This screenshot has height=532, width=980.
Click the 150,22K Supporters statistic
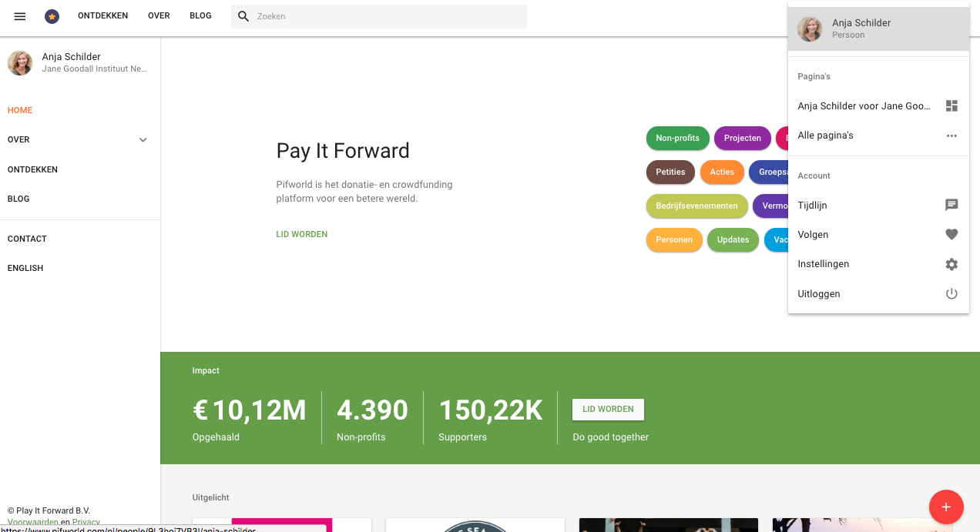point(491,419)
